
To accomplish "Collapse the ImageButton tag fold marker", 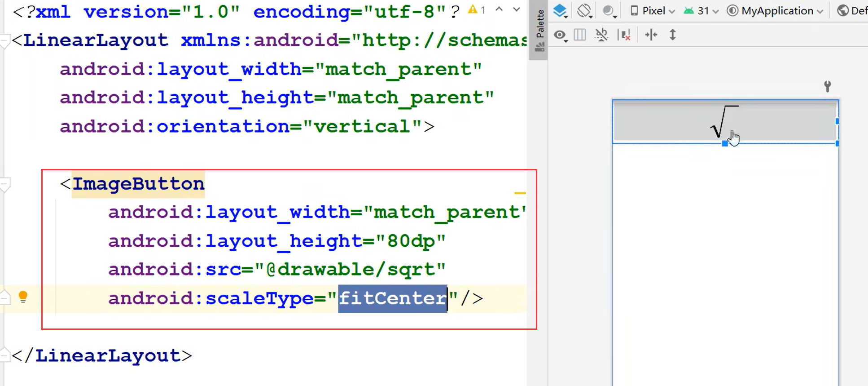I will click(5, 185).
